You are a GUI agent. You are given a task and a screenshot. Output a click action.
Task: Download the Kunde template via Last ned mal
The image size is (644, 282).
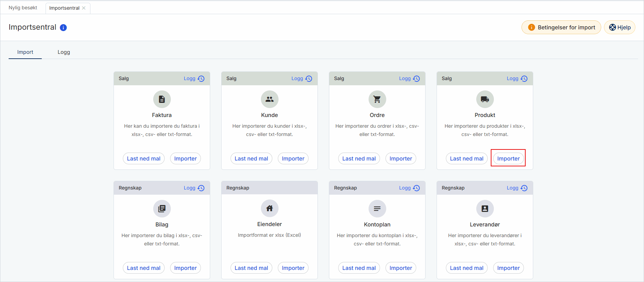click(251, 158)
